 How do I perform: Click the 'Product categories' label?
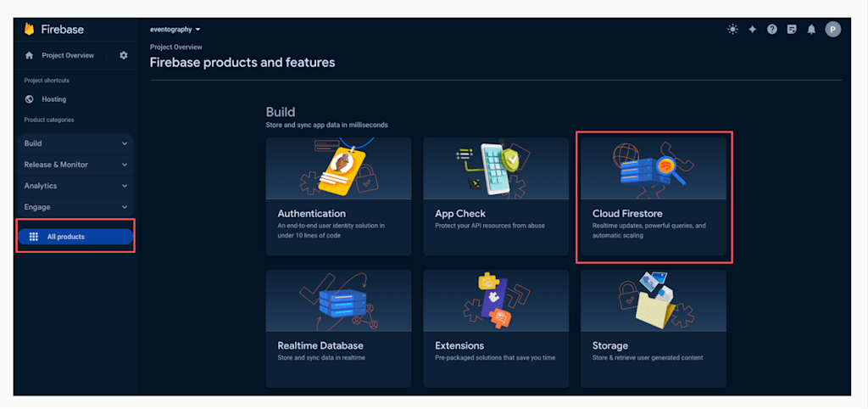pos(48,120)
